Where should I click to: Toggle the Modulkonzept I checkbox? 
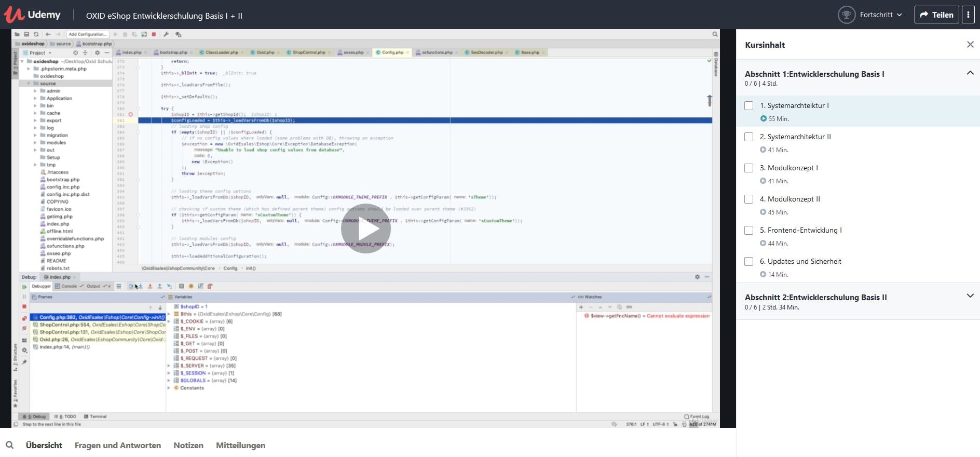(x=748, y=168)
